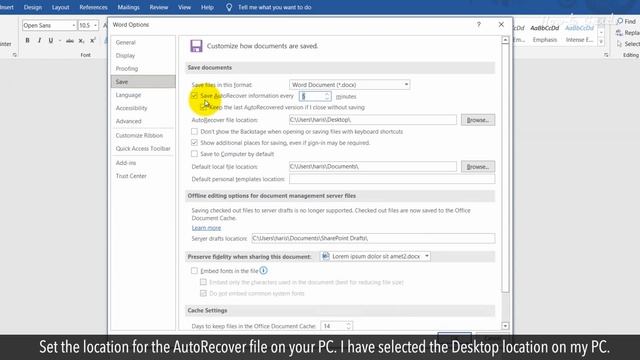
Task: Toggle Italic formatting in ribbon
Action: 39,40
